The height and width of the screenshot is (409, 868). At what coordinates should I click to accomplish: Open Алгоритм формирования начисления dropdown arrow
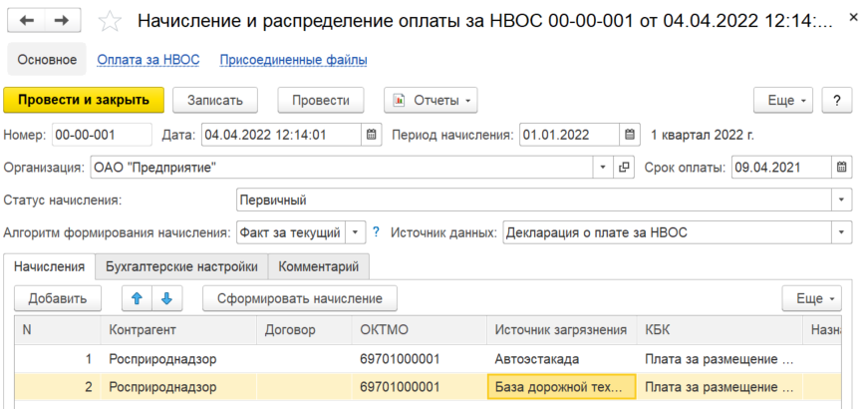pyautogui.click(x=356, y=232)
